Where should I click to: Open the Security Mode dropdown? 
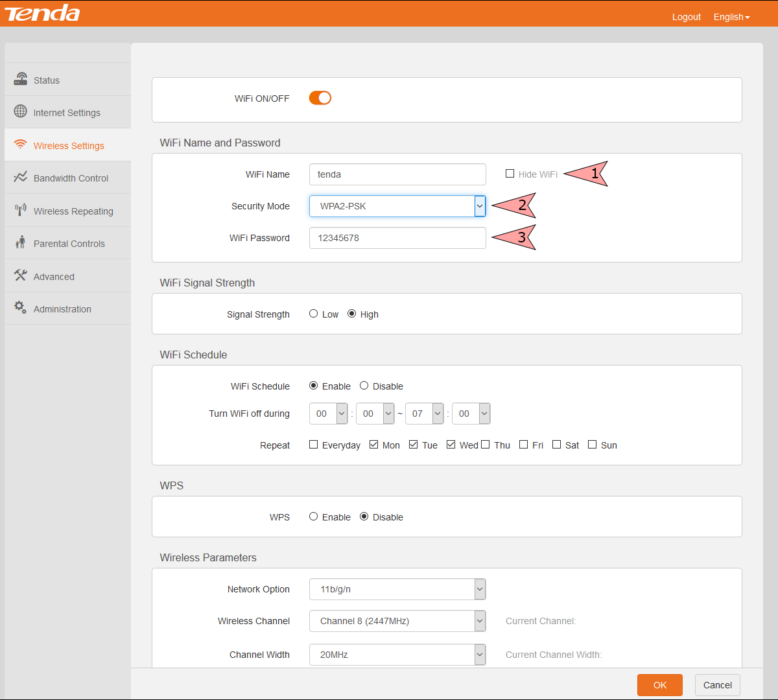click(397, 206)
